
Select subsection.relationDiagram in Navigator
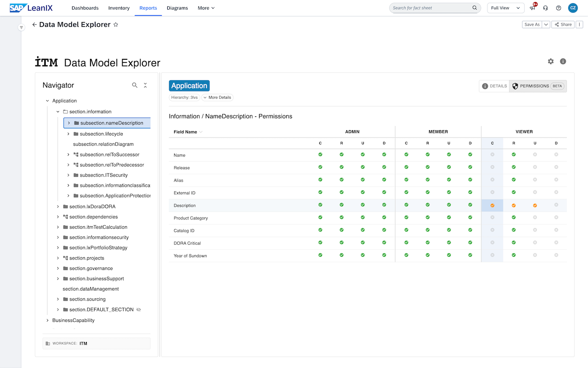click(103, 144)
